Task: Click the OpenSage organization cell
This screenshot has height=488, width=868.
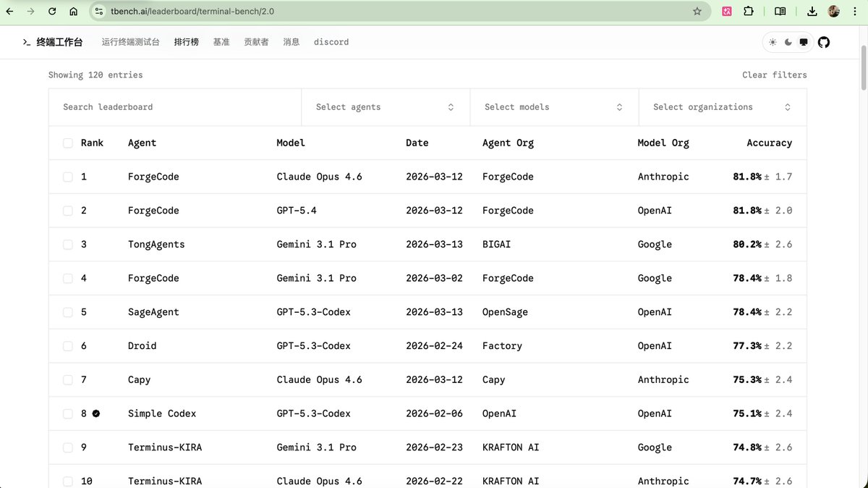Action: pyautogui.click(x=505, y=312)
